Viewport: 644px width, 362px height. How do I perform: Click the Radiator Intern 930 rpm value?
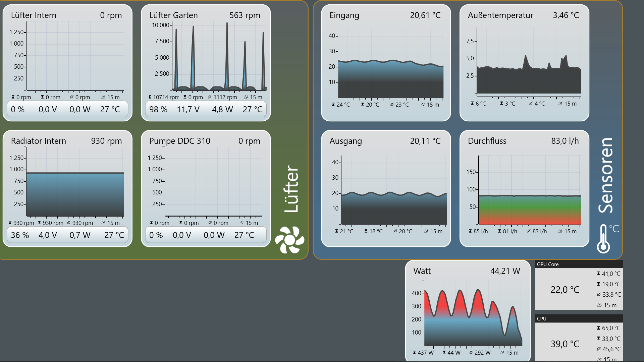pyautogui.click(x=106, y=141)
